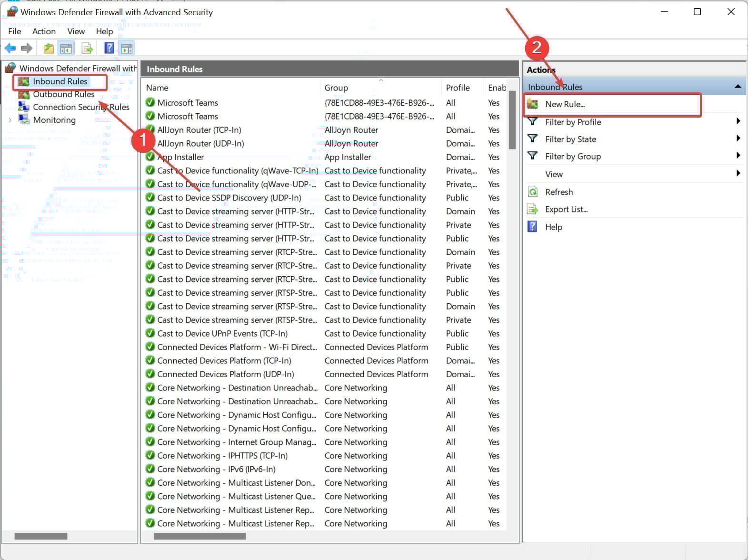Click the rules list horizontal scrollbar thumb

pos(199,536)
